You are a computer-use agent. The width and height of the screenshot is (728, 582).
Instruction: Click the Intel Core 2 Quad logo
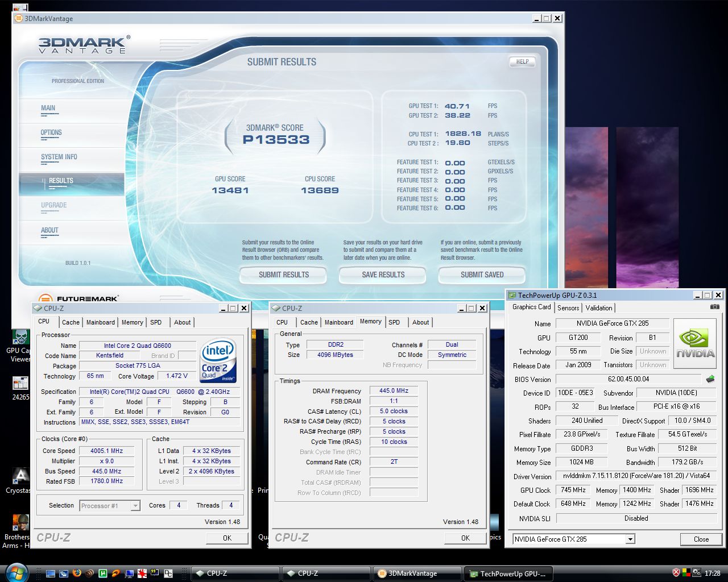(x=219, y=361)
